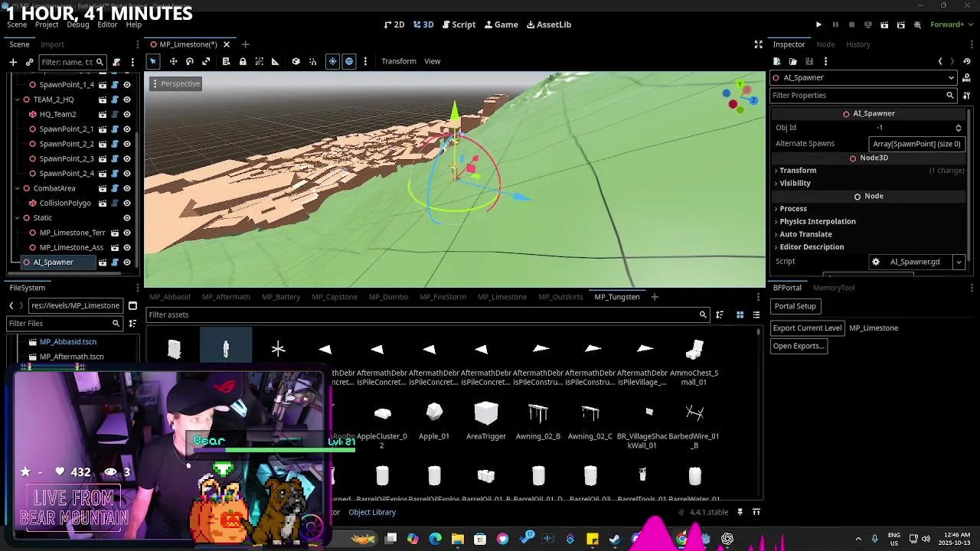Toggle visibility of SpawnPoint_2_1

tap(127, 129)
